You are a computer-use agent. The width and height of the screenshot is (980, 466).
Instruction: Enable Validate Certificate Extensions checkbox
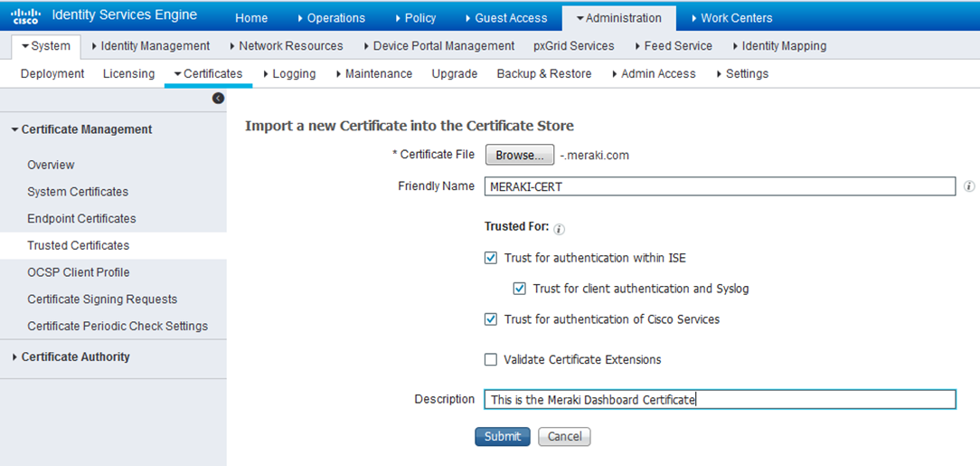pyautogui.click(x=491, y=359)
